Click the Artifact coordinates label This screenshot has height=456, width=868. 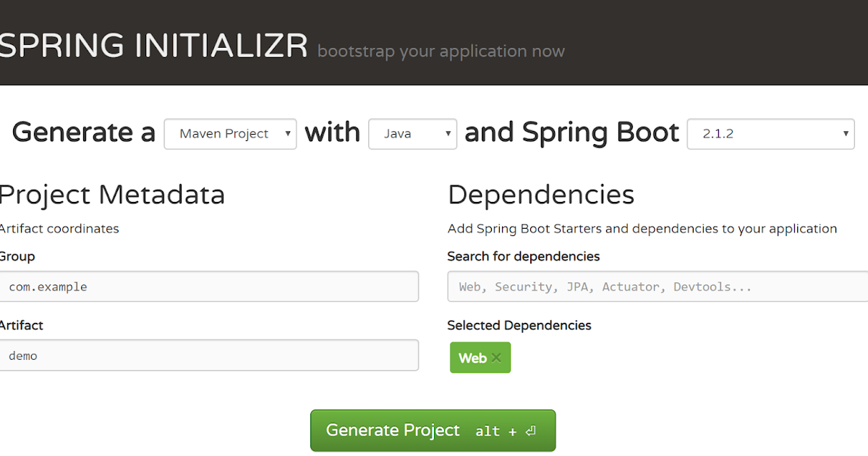(60, 229)
